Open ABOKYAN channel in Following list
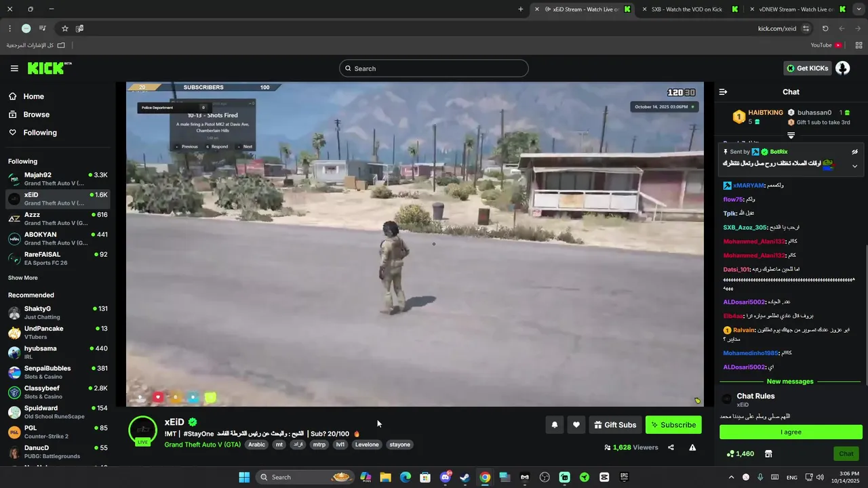 58,239
